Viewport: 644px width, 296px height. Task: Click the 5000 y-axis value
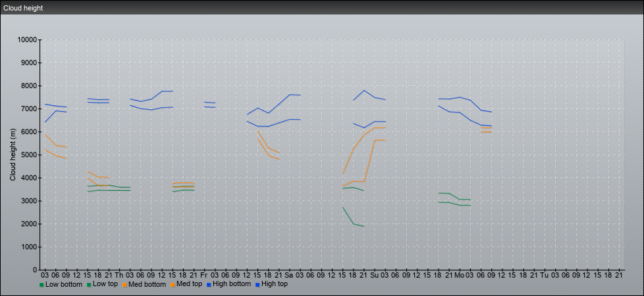29,155
